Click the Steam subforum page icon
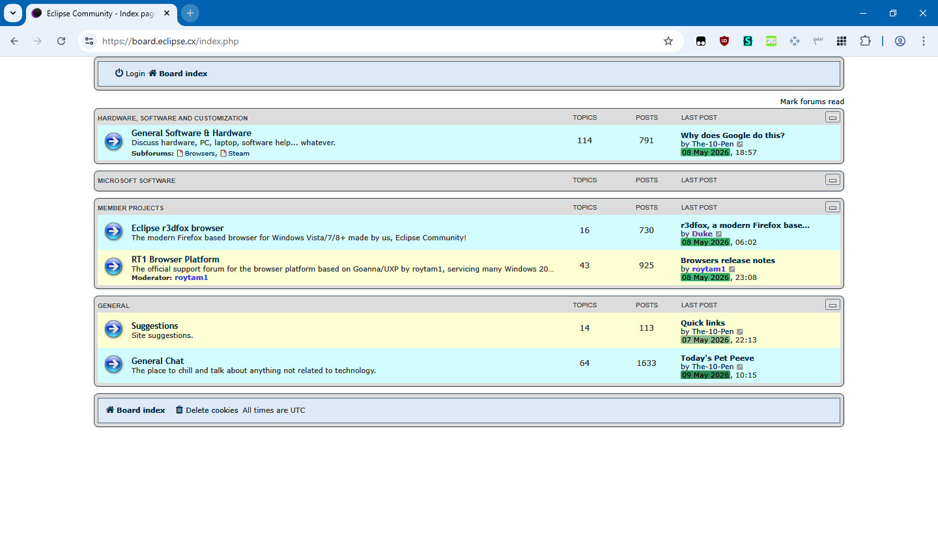The image size is (938, 560). [223, 154]
